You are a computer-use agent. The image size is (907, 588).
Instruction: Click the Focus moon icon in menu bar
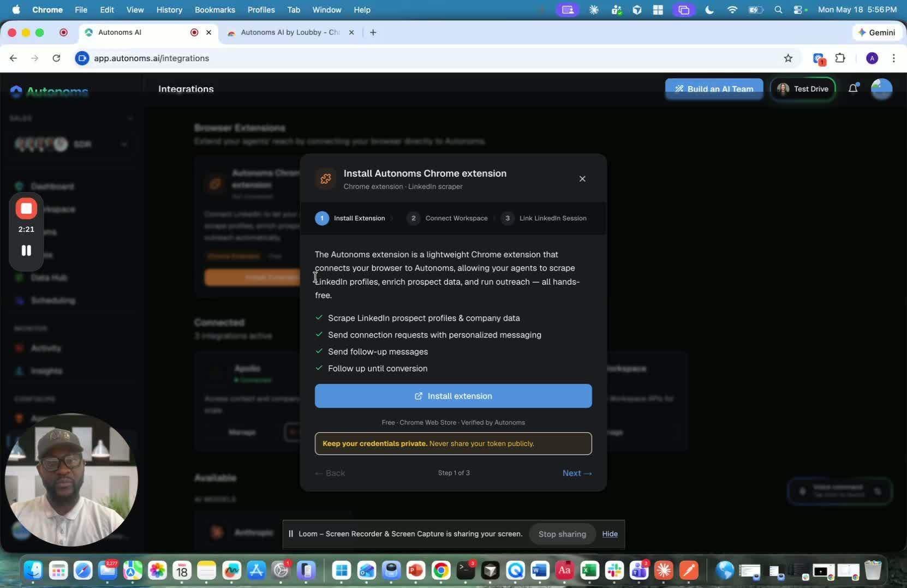coord(709,9)
